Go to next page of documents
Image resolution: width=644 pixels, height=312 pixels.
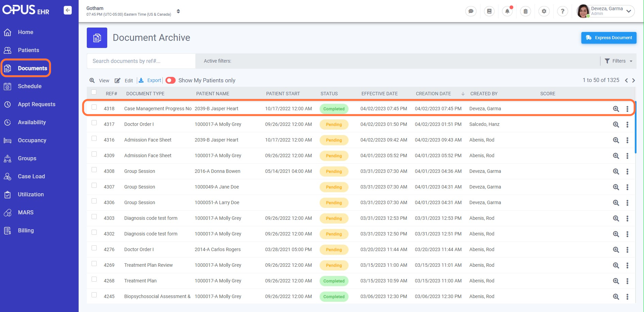pos(633,81)
